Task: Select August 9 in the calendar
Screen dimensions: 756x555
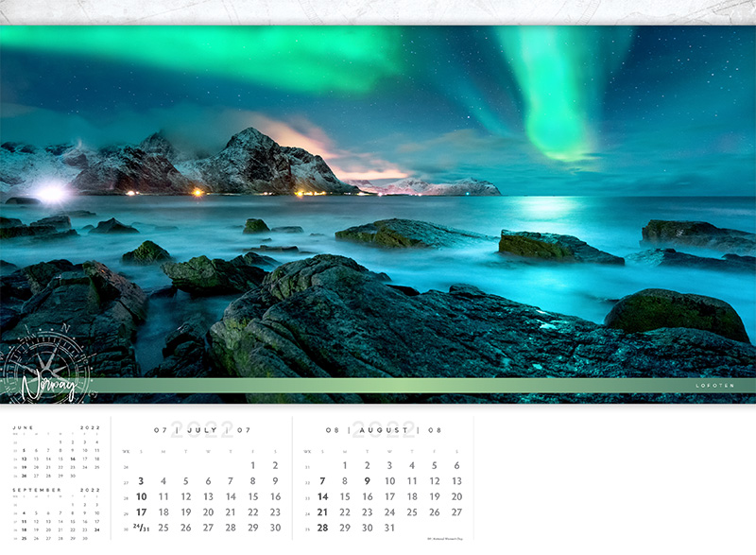Action: click(x=367, y=481)
